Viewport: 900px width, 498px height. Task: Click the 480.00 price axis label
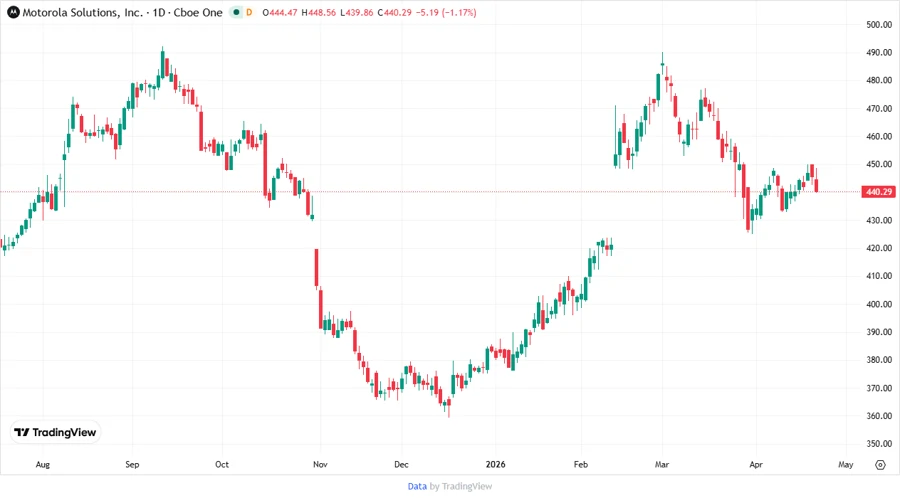879,81
